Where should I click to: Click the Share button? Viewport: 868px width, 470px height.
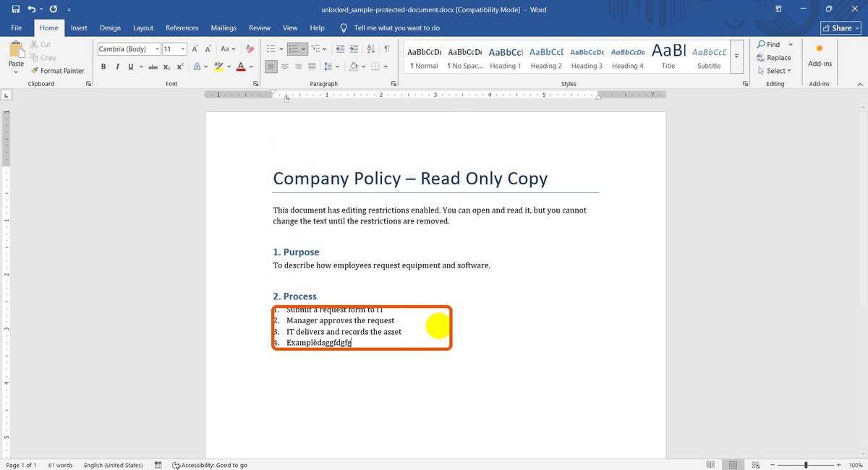(840, 28)
